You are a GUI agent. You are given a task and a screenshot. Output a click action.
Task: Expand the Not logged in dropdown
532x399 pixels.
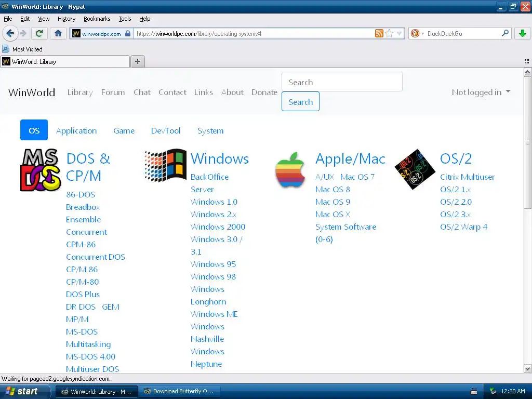(481, 92)
